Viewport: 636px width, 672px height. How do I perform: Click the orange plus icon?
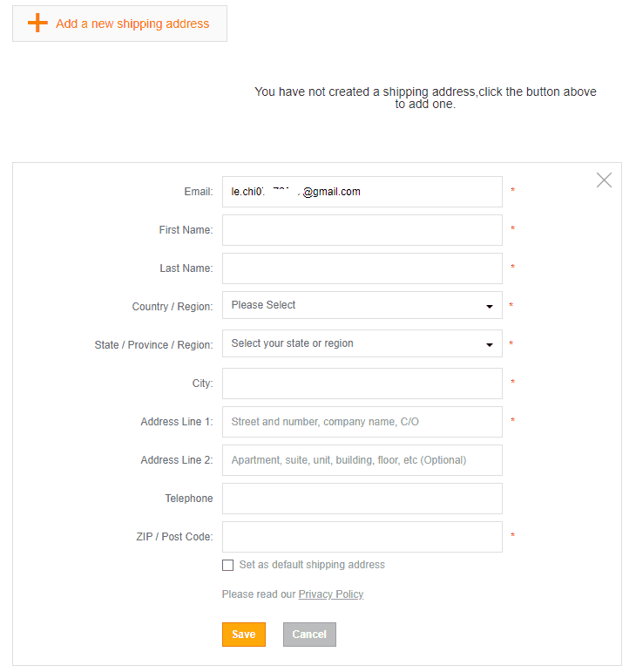tap(37, 24)
